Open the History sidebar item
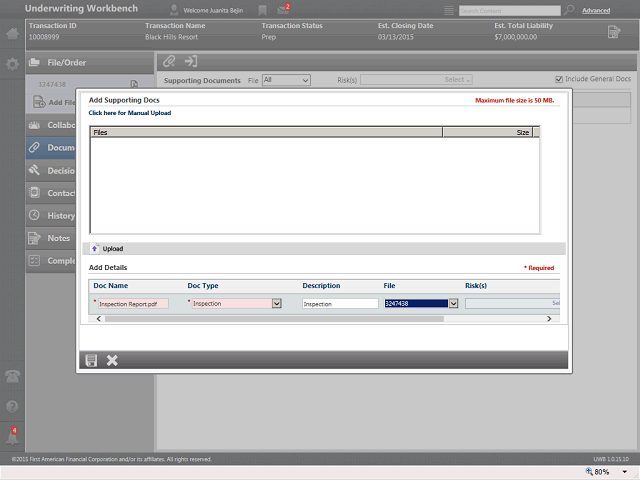The height and width of the screenshot is (480, 640). (51, 216)
